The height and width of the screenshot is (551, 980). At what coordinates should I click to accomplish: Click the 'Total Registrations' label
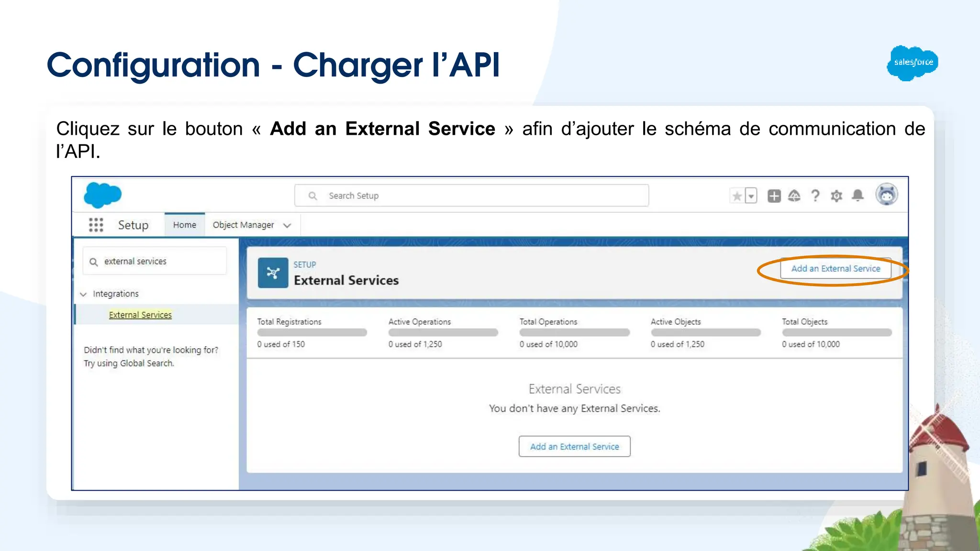pyautogui.click(x=289, y=322)
